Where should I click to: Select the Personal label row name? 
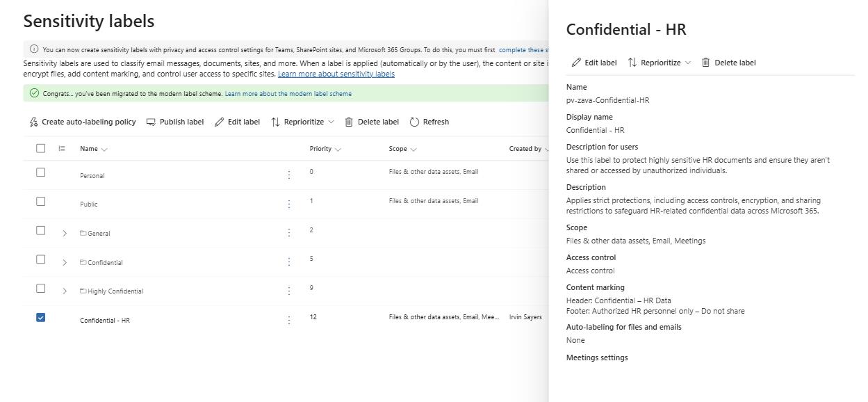tap(92, 176)
